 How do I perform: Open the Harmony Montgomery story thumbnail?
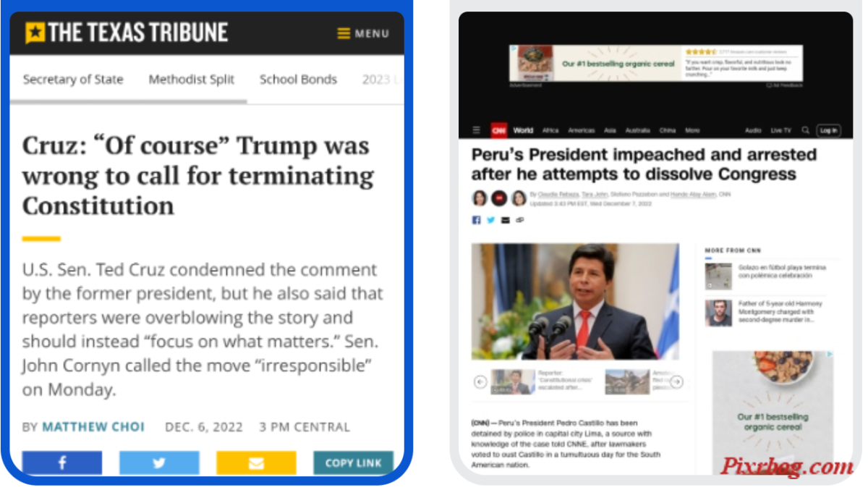(x=718, y=313)
